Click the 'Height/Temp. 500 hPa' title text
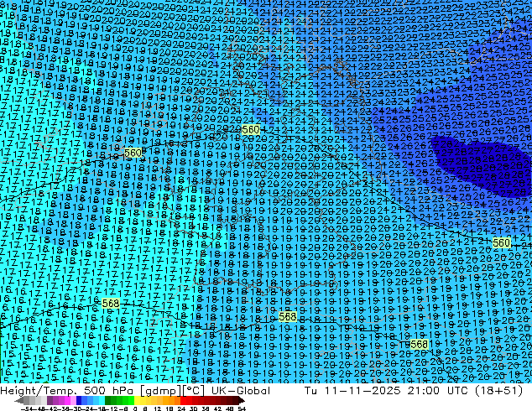The image size is (532, 411). pyautogui.click(x=67, y=391)
